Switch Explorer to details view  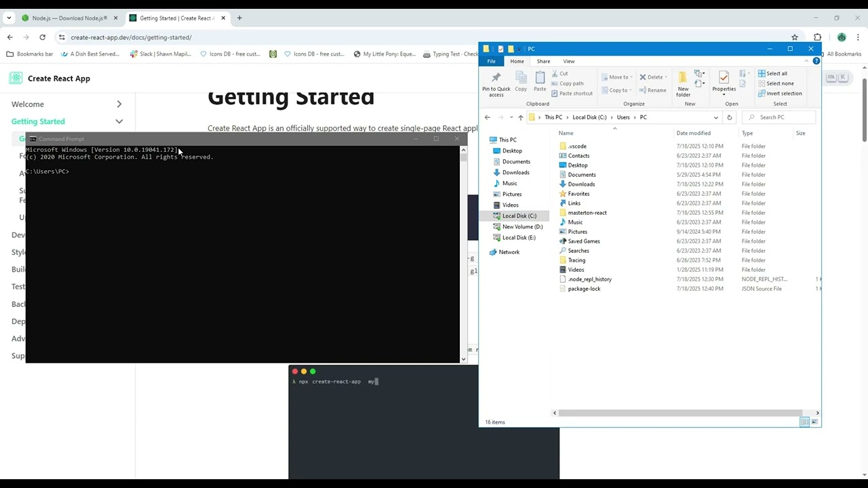click(x=804, y=422)
